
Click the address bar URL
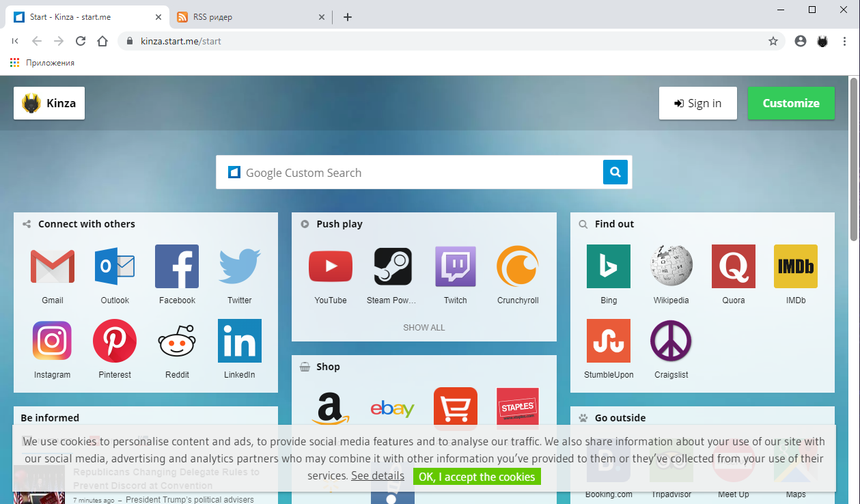181,41
